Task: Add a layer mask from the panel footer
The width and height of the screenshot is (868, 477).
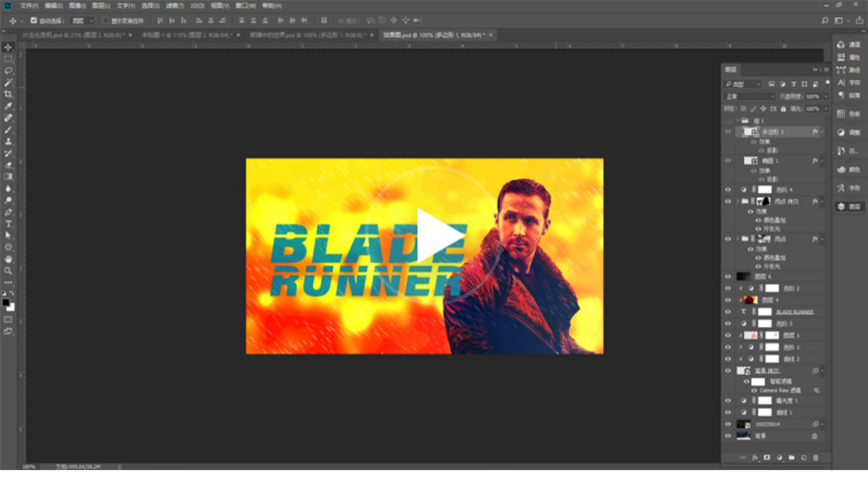Action: tap(767, 457)
